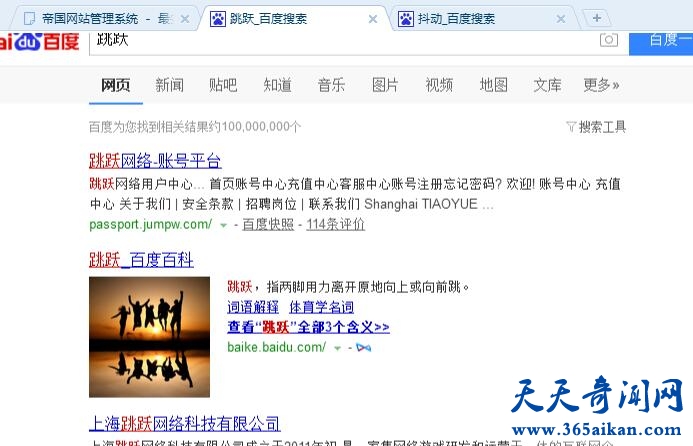Open camera image search icon
Image resolution: width=693 pixels, height=446 pixels.
point(609,40)
